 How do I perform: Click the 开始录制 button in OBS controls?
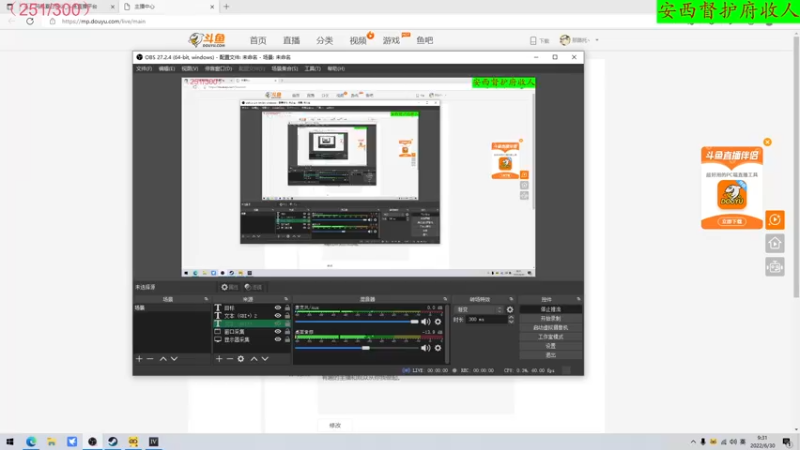pyautogui.click(x=551, y=318)
